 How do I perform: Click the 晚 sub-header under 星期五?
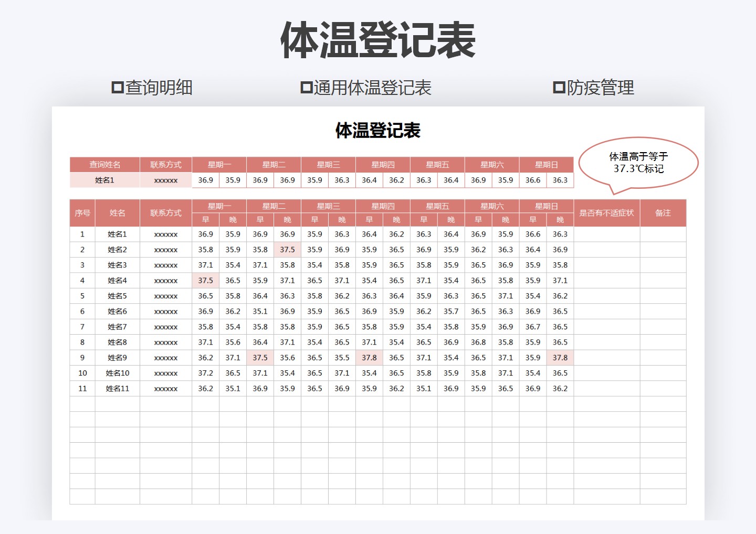coord(451,219)
